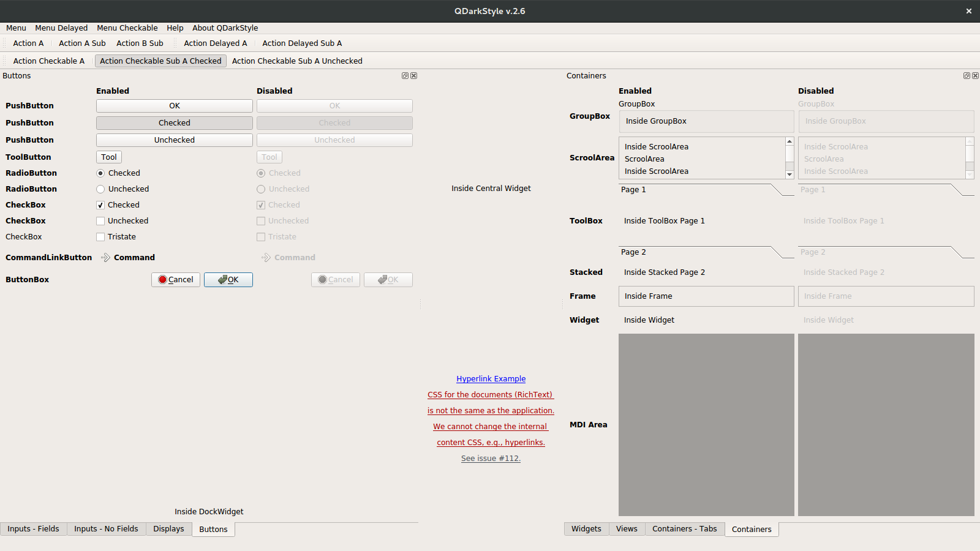
Task: Click the Tool tool button
Action: click(x=109, y=157)
